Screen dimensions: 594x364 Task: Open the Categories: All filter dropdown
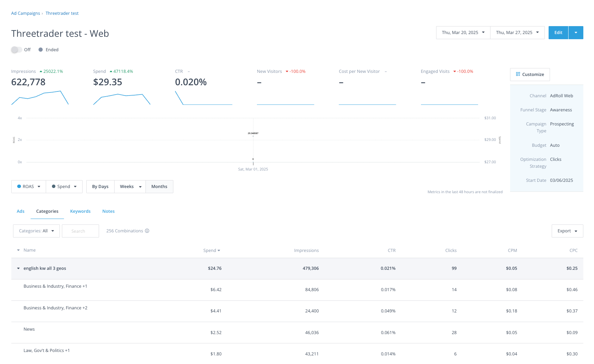point(36,231)
